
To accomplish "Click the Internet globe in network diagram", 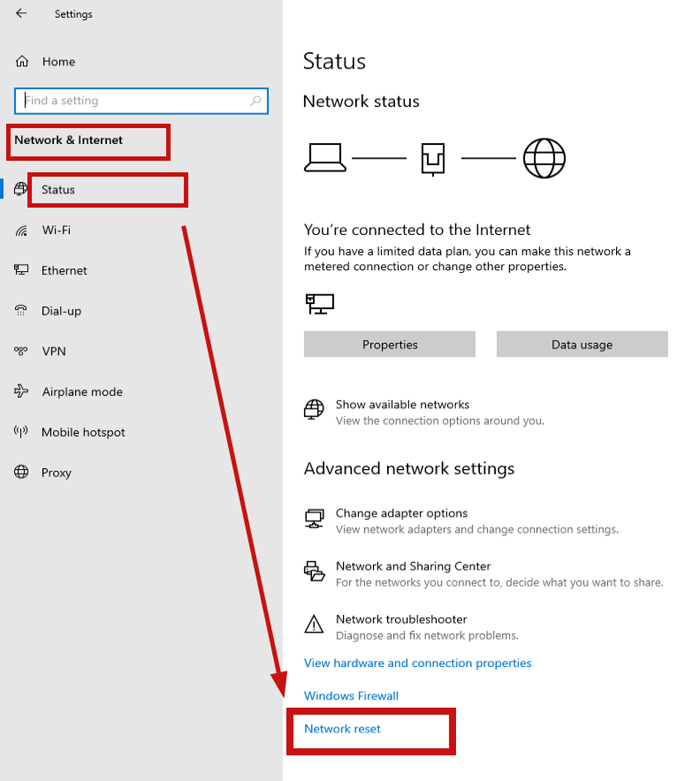I will (544, 158).
